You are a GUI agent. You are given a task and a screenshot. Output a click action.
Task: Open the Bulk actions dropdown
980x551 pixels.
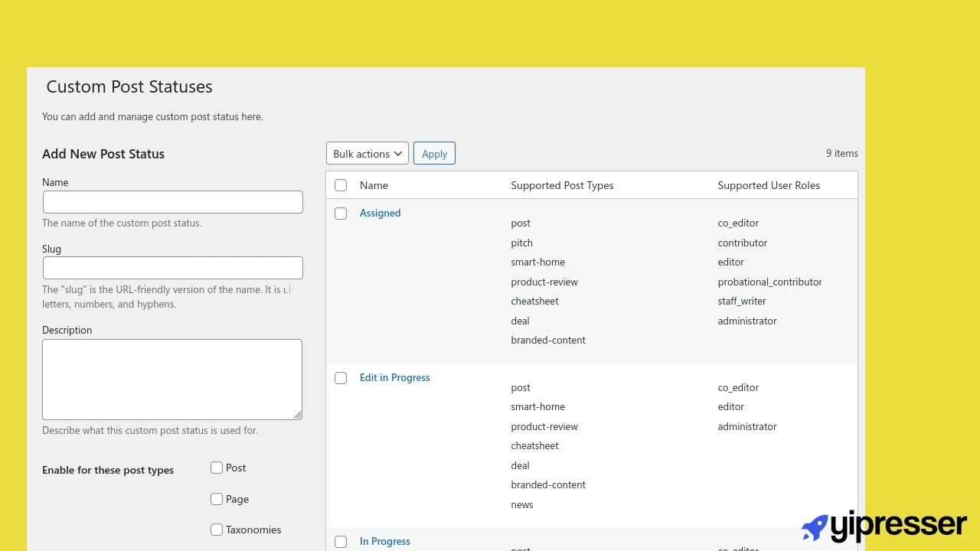[x=367, y=153]
